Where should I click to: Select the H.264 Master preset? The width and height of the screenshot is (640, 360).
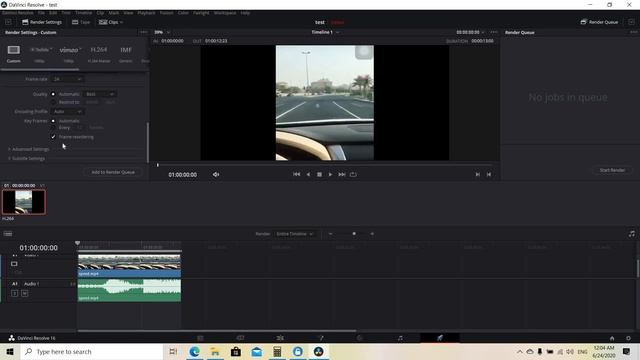(x=99, y=54)
